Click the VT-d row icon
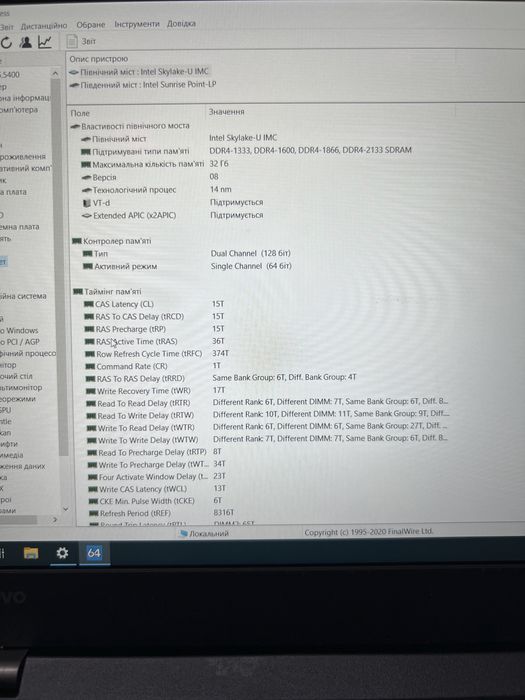Image resolution: width=525 pixels, height=700 pixels. click(87, 203)
